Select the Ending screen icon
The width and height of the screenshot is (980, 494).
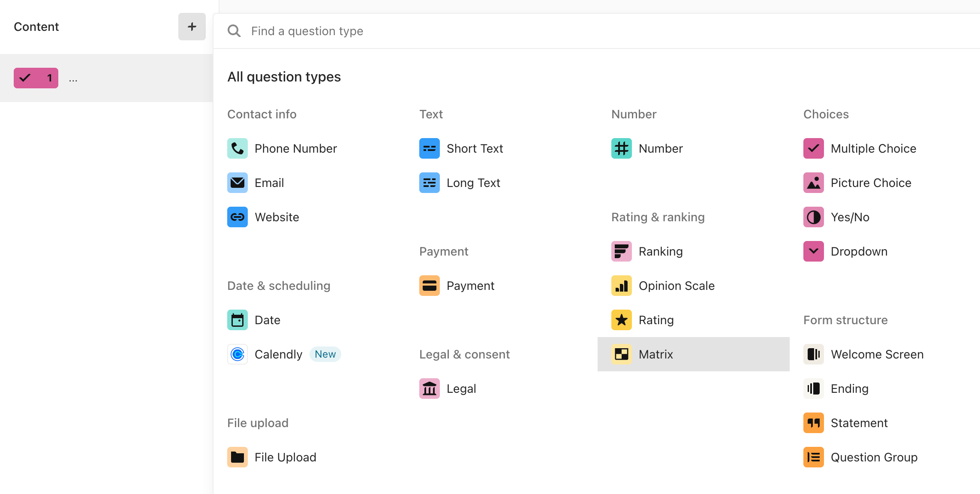pos(814,389)
